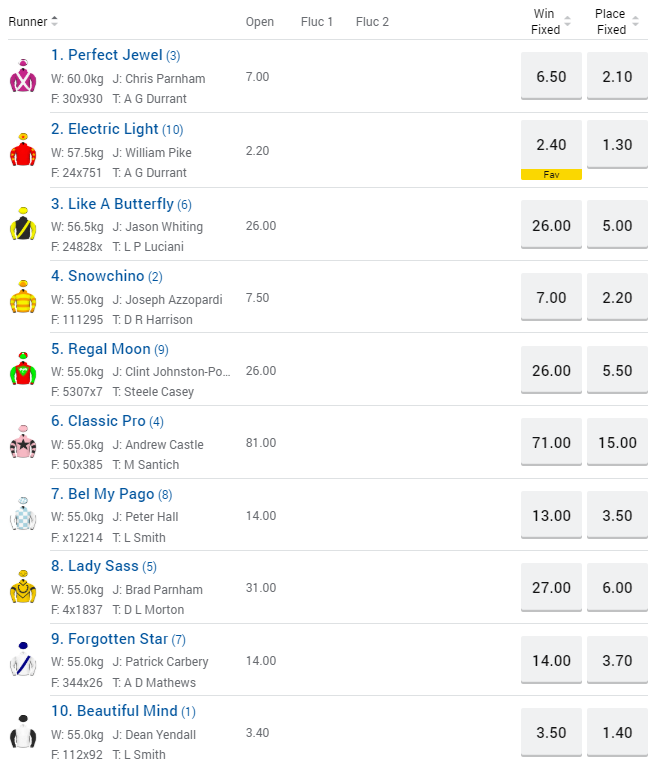Sort by the Place Fixed column arrows
This screenshot has height=767, width=656.
click(x=634, y=22)
